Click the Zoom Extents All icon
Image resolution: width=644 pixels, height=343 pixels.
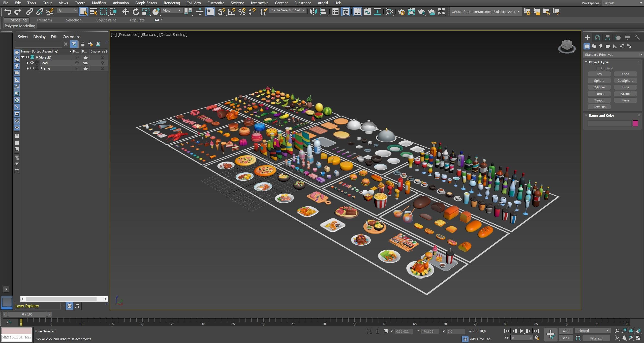631,331
